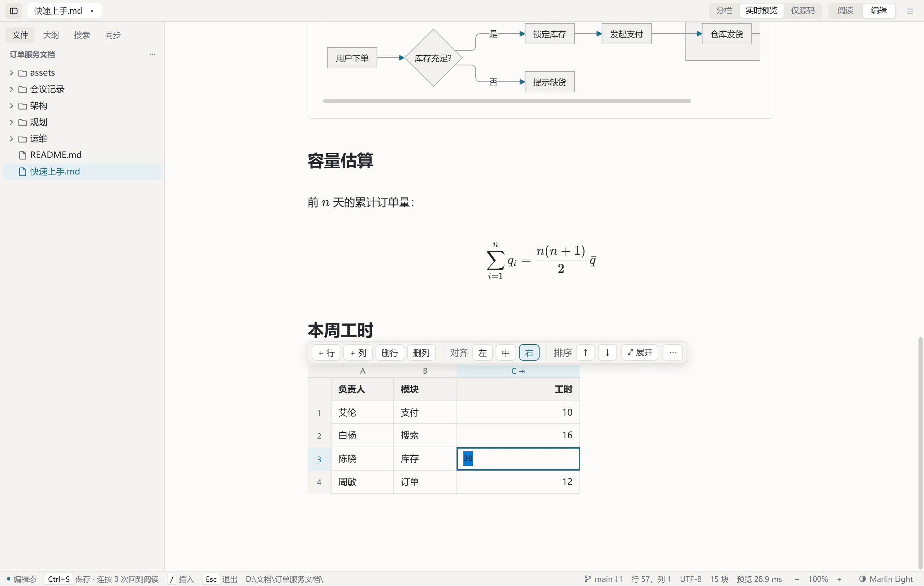Click the 100% zoom level
This screenshot has height=586, width=924.
pyautogui.click(x=818, y=579)
